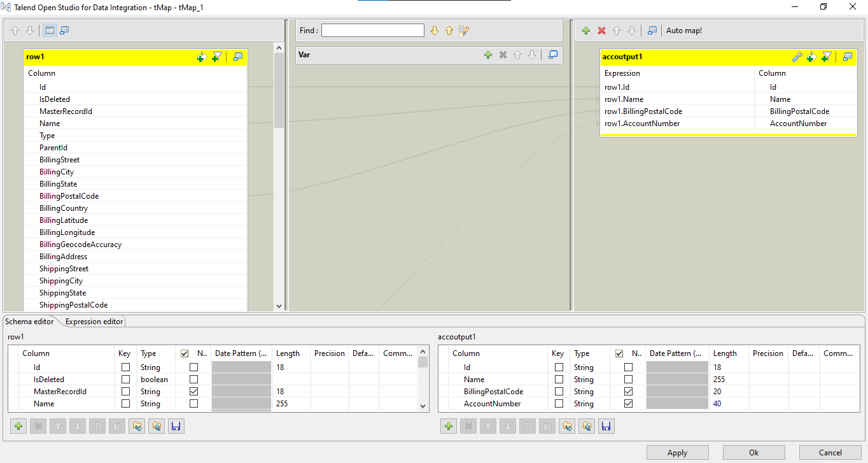Add column to accoutput1 schema editor
Screen dimensions: 868x463
click(449, 426)
